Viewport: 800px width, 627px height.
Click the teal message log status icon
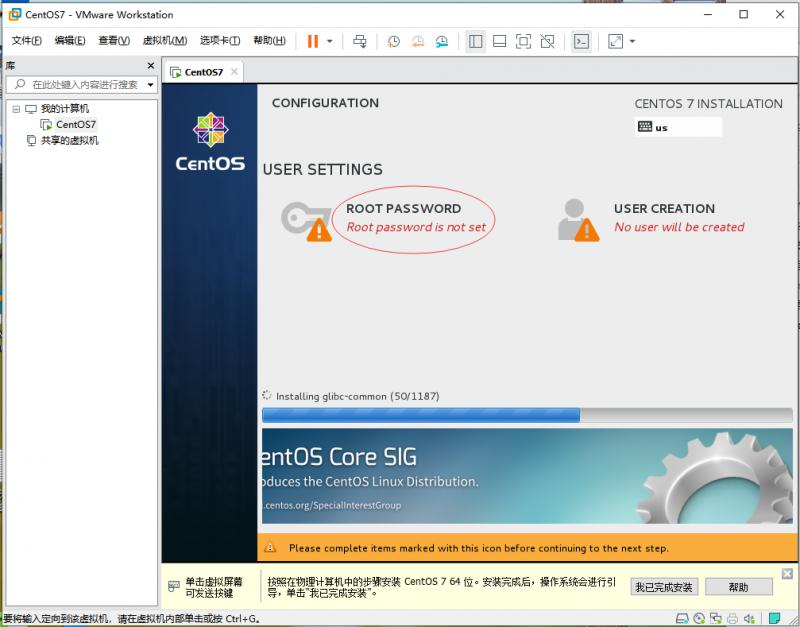coord(774,619)
